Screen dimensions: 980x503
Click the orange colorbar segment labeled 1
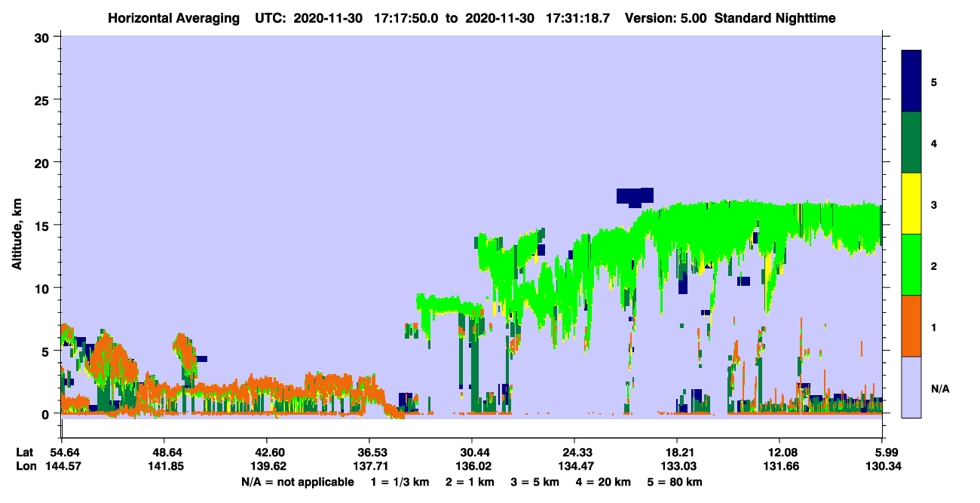[x=911, y=325]
